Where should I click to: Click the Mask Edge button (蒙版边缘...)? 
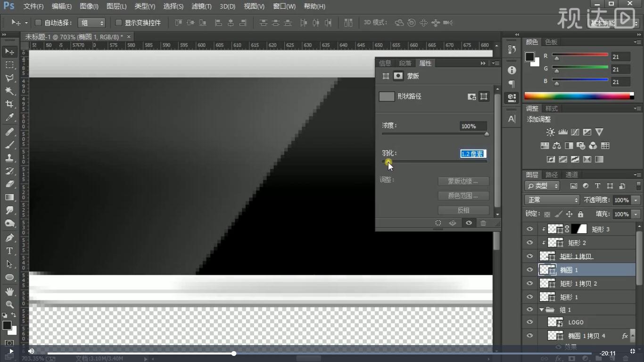(463, 181)
